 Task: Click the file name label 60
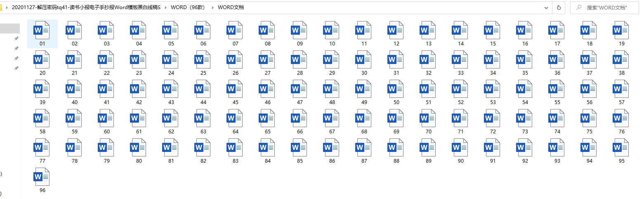[106, 132]
